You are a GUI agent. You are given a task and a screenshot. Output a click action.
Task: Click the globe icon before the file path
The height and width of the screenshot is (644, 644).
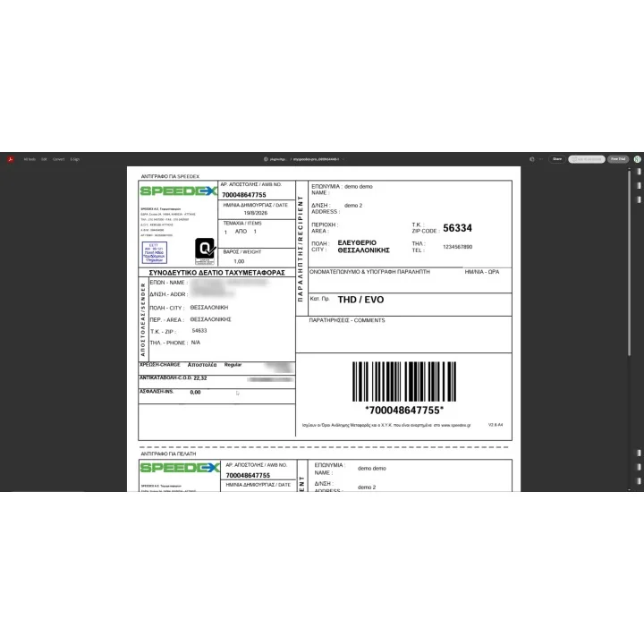[x=266, y=159]
